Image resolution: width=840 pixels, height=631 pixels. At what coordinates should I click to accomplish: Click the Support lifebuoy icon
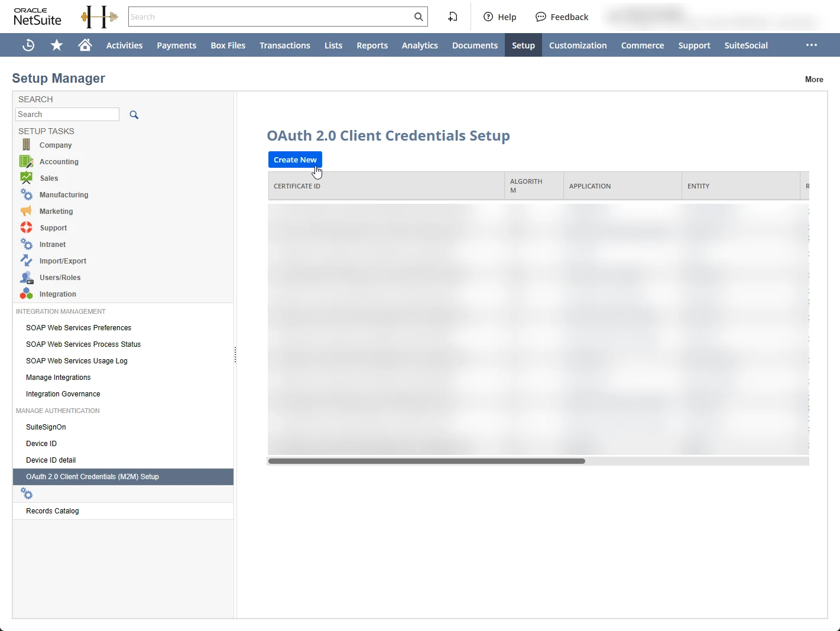click(x=27, y=227)
